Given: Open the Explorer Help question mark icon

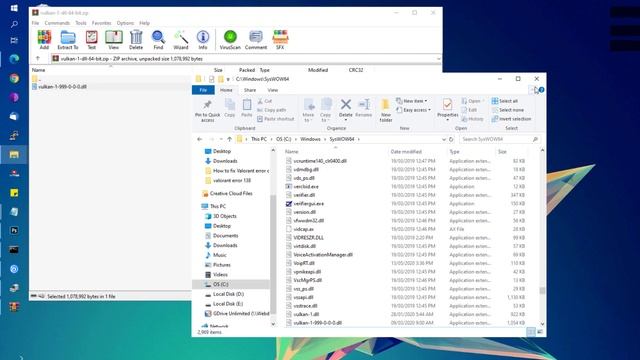Looking at the screenshot, I should pyautogui.click(x=541, y=90).
